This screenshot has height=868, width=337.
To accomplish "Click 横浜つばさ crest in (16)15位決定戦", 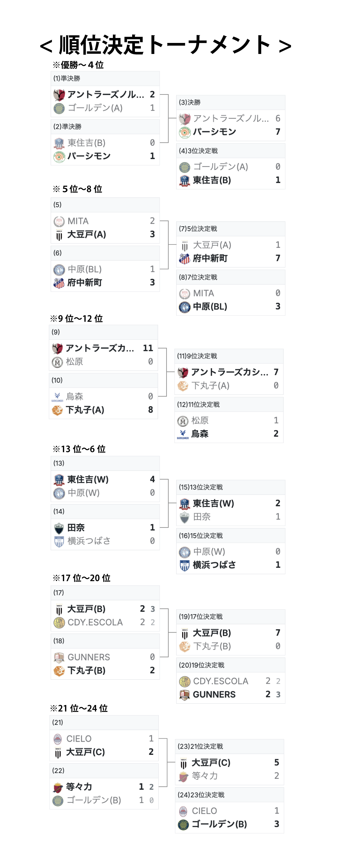I will (x=184, y=565).
